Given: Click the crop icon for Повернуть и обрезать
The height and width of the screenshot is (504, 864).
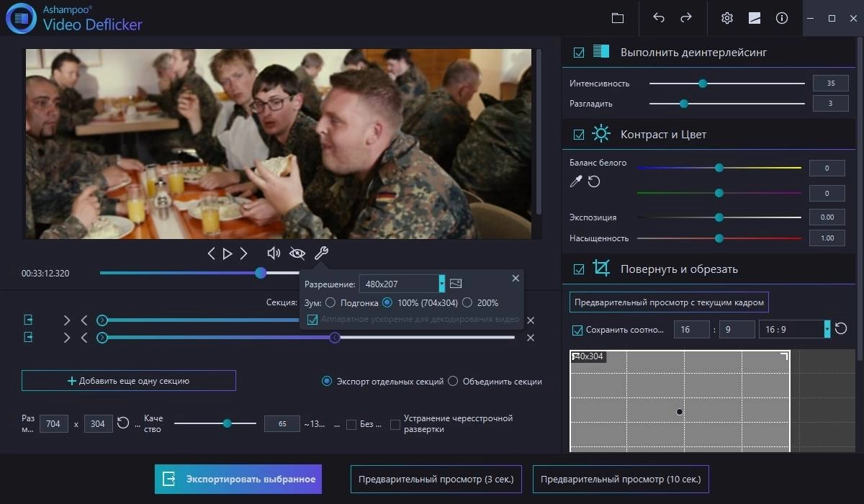Looking at the screenshot, I should point(601,269).
